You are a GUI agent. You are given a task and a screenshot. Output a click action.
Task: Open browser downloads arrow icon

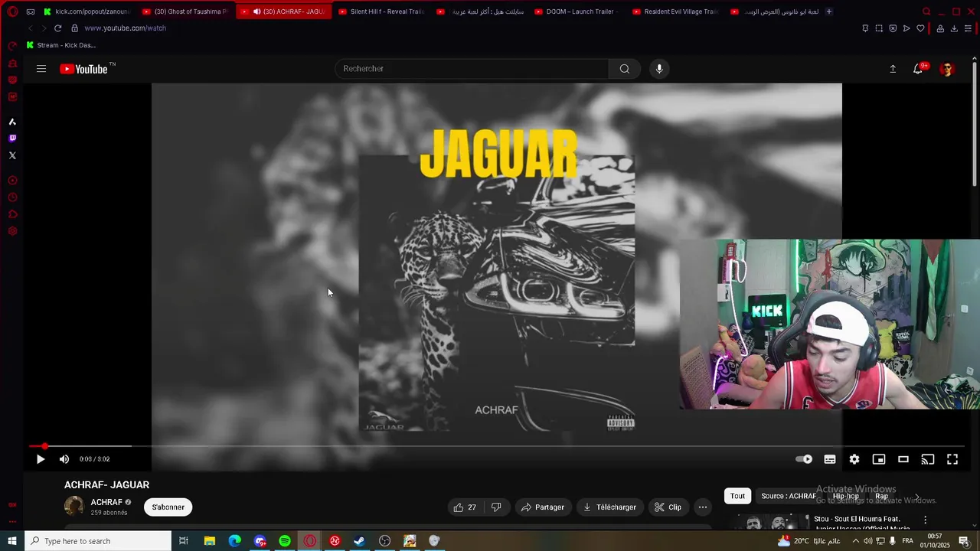click(x=954, y=28)
